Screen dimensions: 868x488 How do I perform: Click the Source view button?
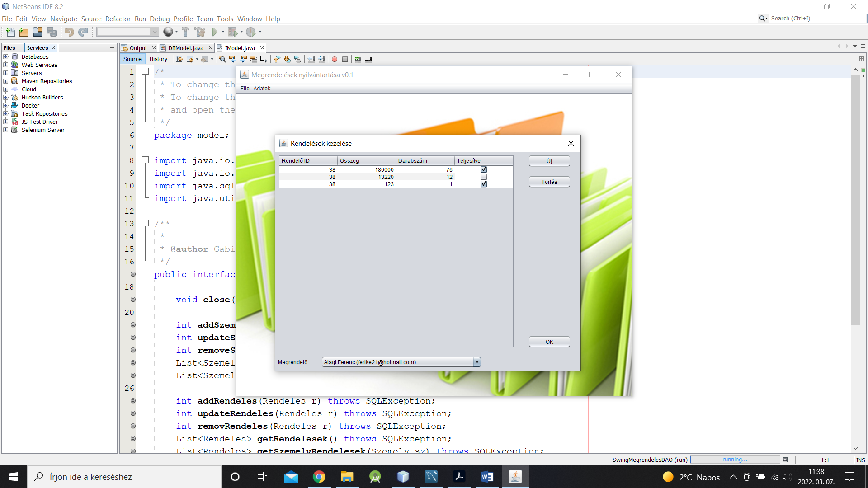coord(132,59)
